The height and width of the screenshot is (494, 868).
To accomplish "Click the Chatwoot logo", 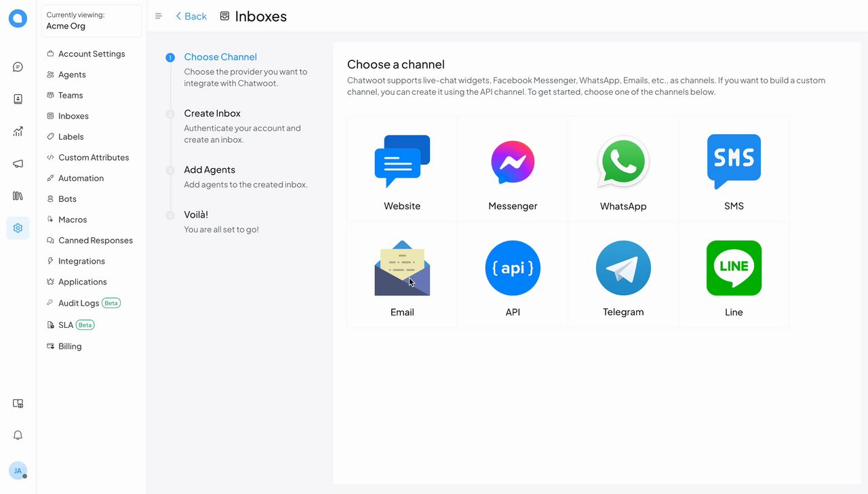I will click(18, 18).
